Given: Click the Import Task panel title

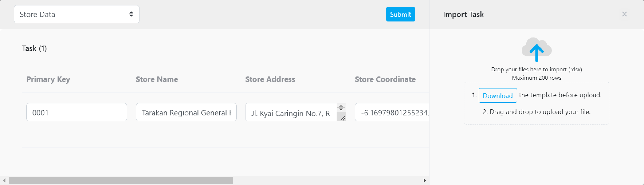Looking at the screenshot, I should (463, 14).
